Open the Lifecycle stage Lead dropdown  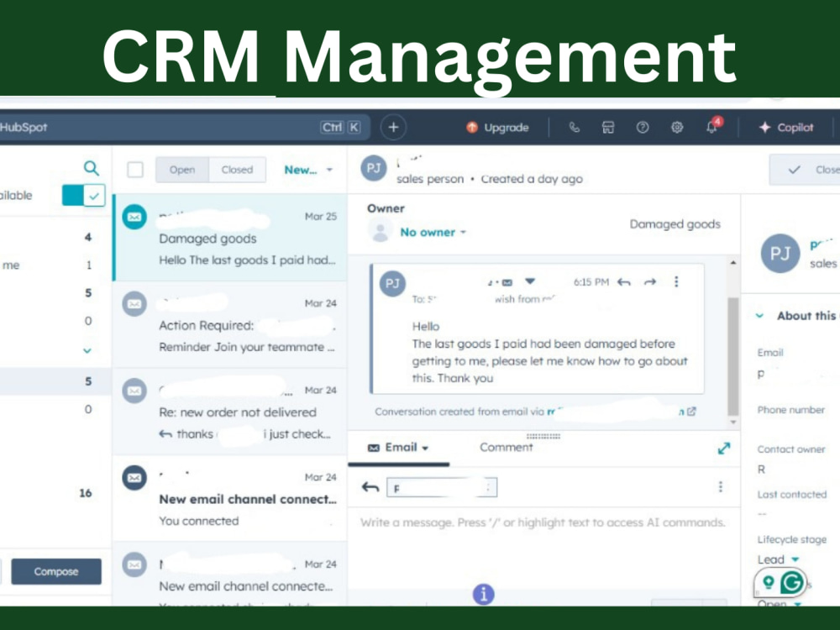[779, 559]
